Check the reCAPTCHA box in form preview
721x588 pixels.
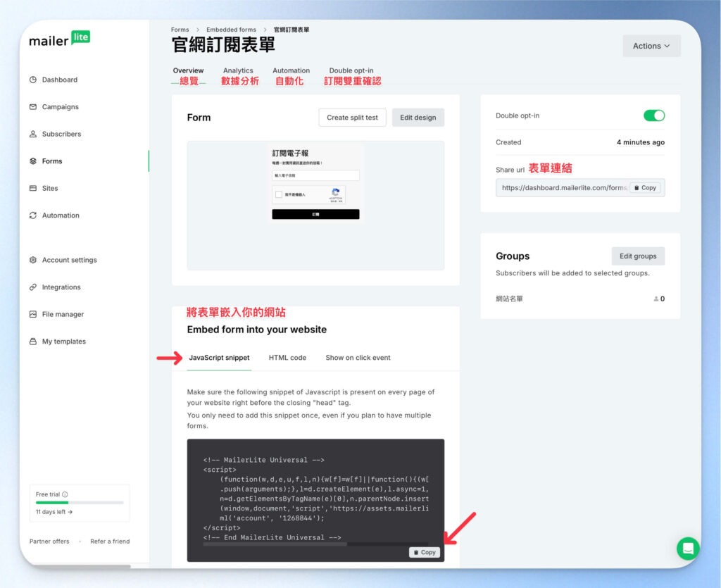click(x=279, y=194)
